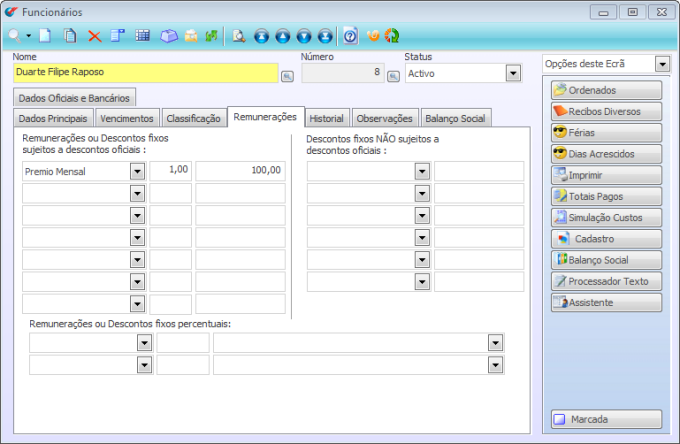Switch to Dados Oficiais e Bancários tab
This screenshot has height=444, width=680.
click(x=74, y=98)
